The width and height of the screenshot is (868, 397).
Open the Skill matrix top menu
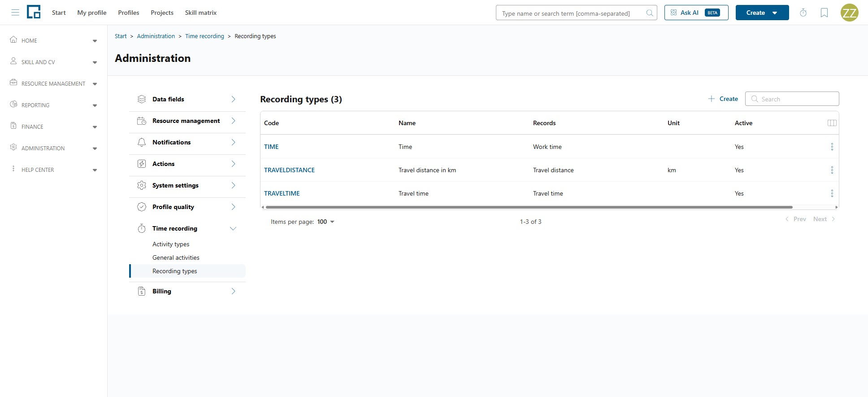point(201,13)
